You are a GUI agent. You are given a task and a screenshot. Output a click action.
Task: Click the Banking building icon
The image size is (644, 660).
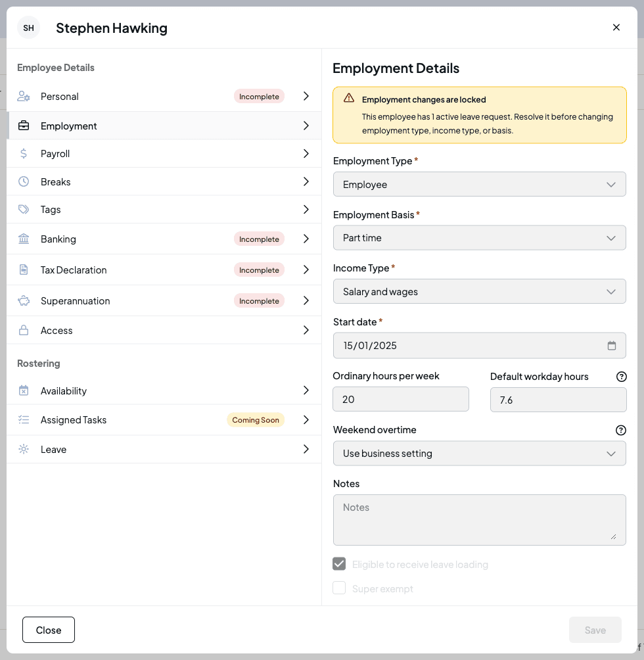coord(24,239)
